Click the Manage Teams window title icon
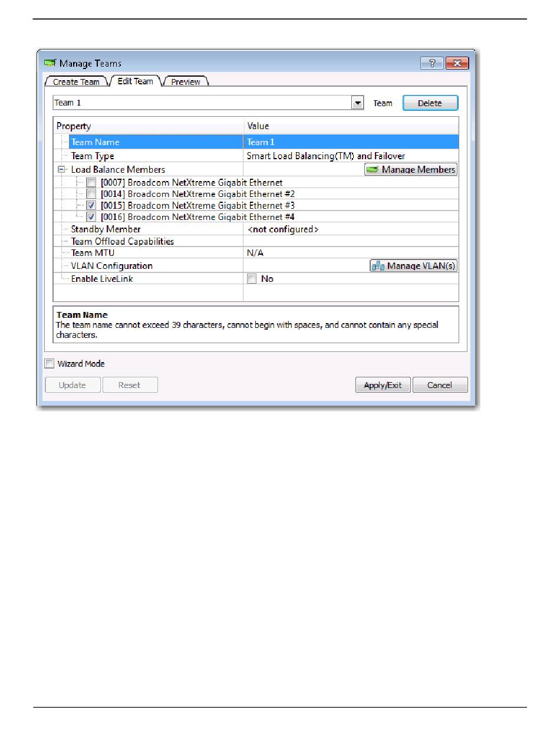 (x=50, y=63)
